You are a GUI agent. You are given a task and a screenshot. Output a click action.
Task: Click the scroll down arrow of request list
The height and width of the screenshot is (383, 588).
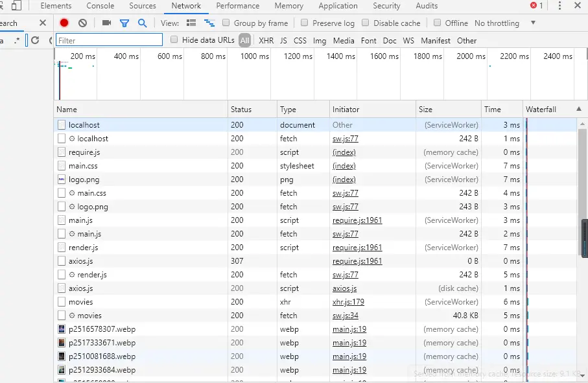click(x=582, y=375)
